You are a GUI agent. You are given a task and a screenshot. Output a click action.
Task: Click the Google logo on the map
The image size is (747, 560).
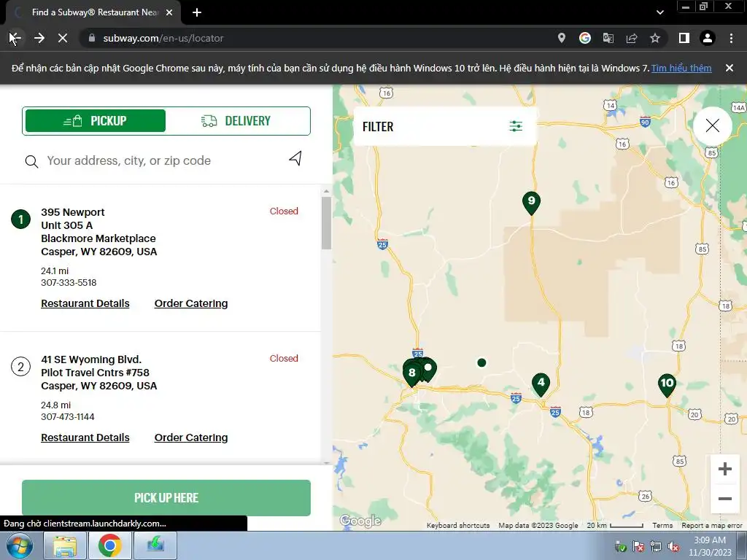360,521
